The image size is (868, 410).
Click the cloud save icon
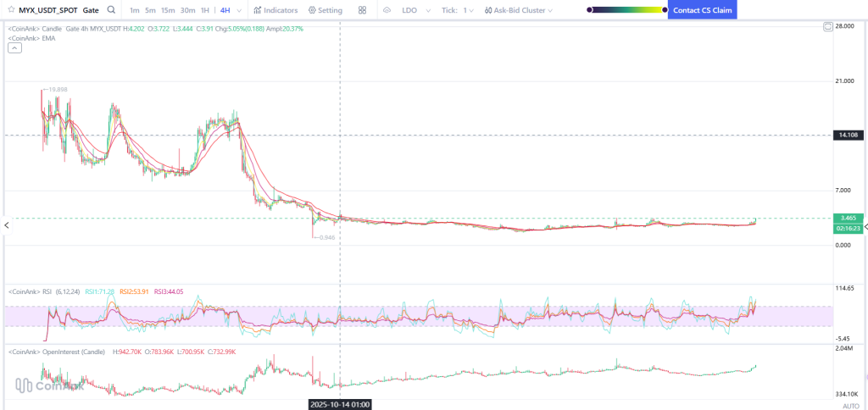(387, 10)
